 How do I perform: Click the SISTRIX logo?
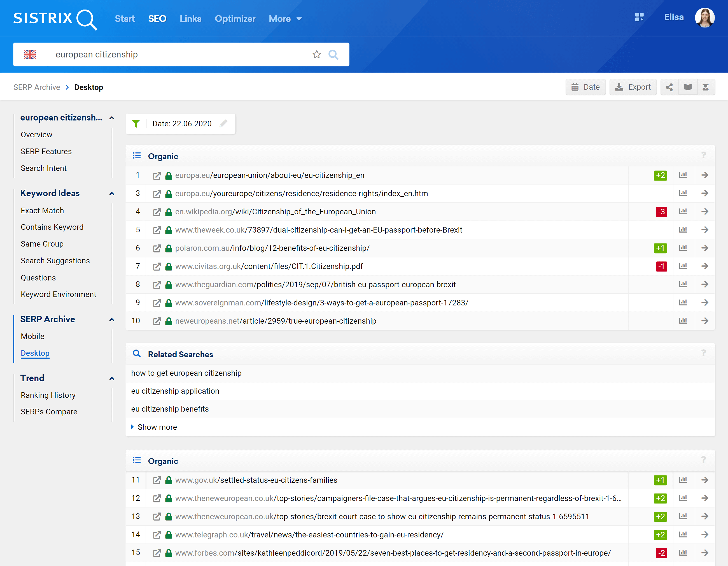click(x=55, y=19)
